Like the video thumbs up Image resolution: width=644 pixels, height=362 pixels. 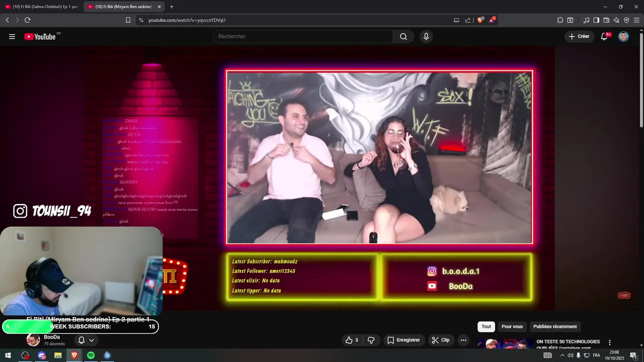tap(352, 340)
